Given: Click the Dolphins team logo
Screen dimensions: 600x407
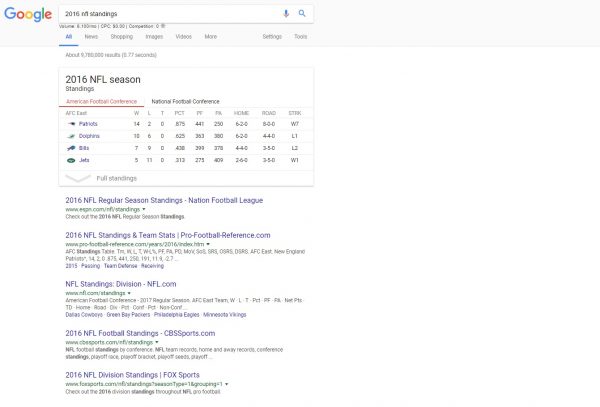Looking at the screenshot, I should [71, 135].
